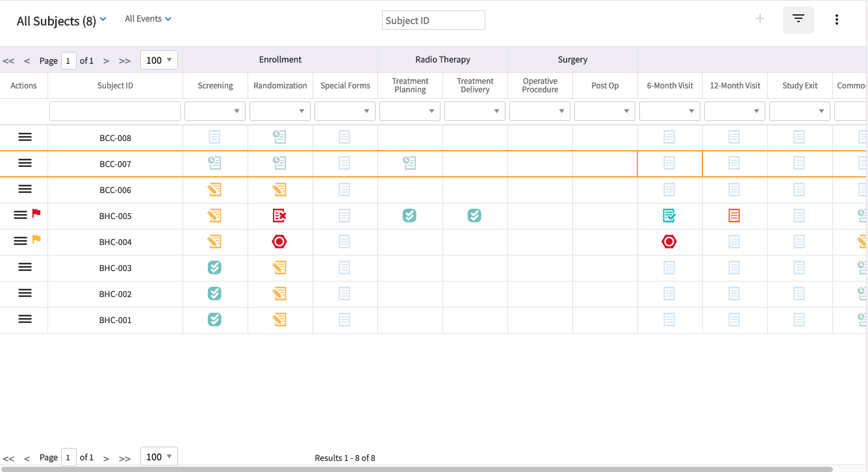Open the three-dot more options menu
Viewport: 868px width, 472px height.
pyautogui.click(x=837, y=20)
